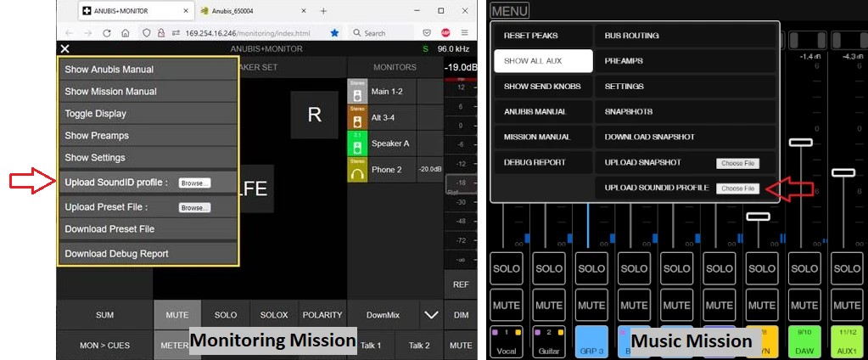
Task: Browse for a Preset File
Action: pos(194,208)
